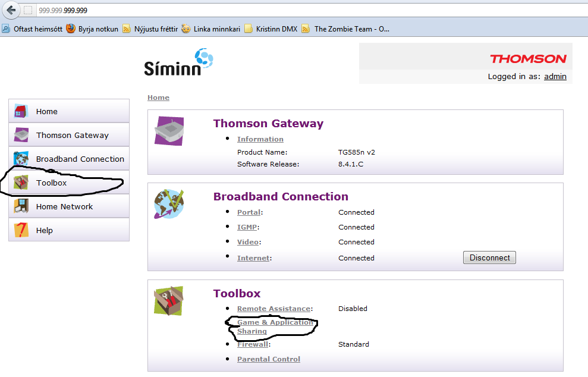
Task: Open the Firewall settings link
Action: coord(252,344)
